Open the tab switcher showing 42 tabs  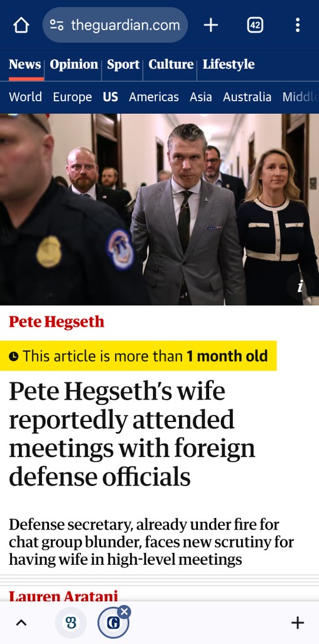[255, 25]
